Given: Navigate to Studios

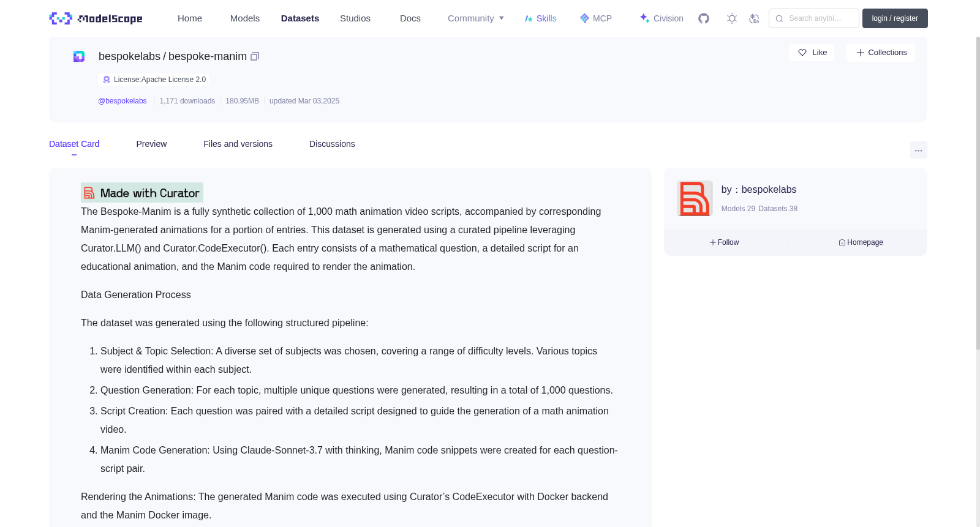Looking at the screenshot, I should tap(355, 18).
